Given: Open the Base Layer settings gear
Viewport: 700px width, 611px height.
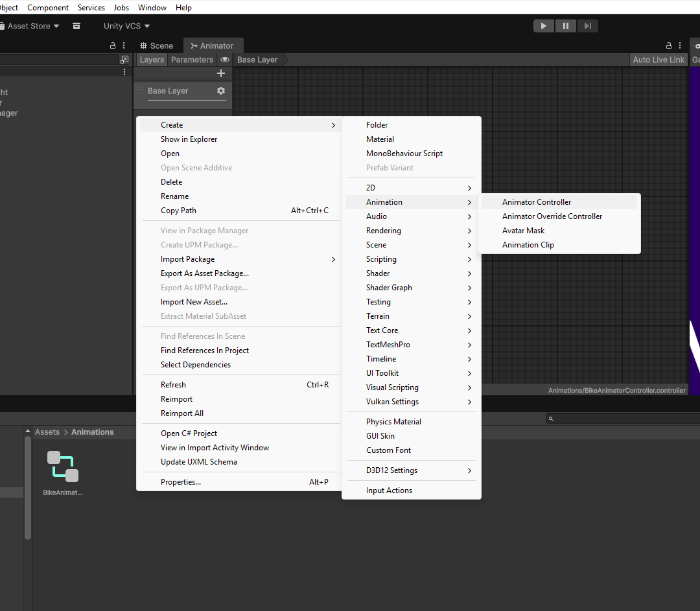Looking at the screenshot, I should [x=221, y=91].
